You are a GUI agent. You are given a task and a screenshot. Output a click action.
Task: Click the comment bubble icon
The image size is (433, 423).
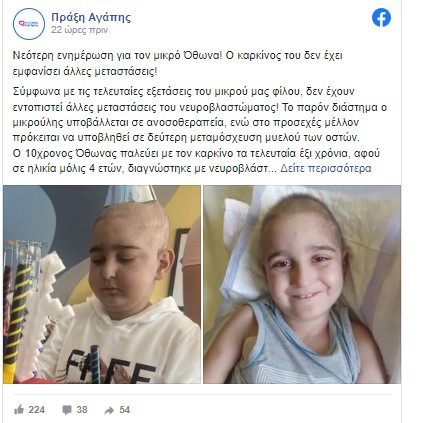[x=67, y=410]
